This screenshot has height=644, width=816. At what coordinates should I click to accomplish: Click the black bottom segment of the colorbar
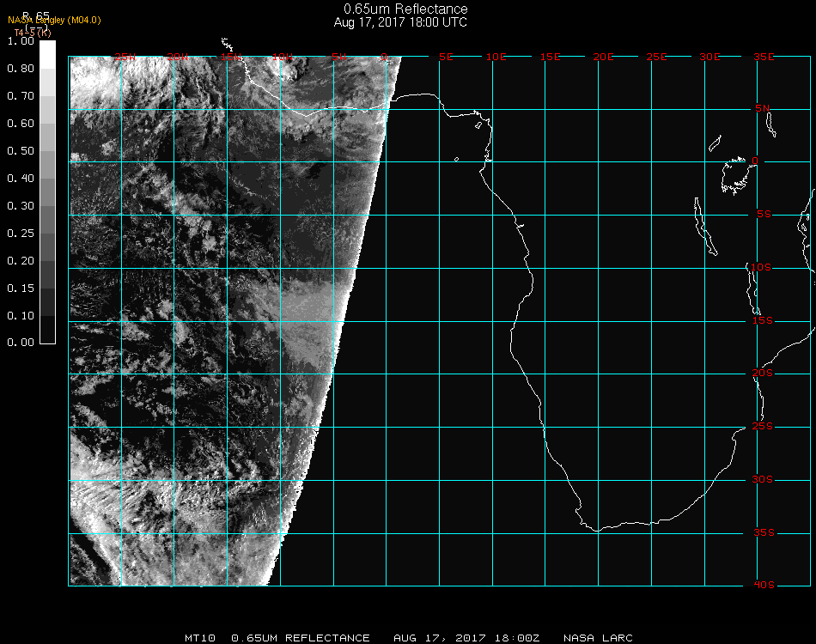47,330
